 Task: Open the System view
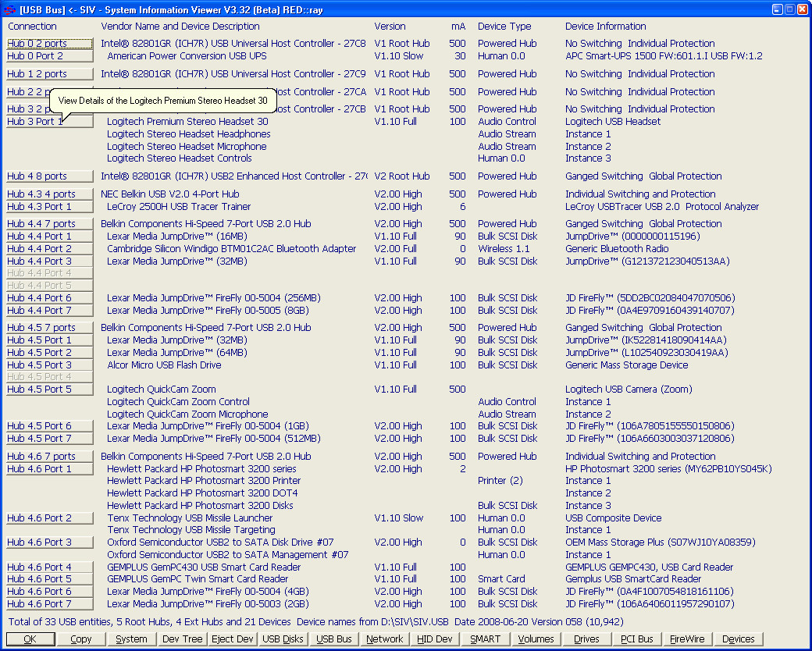(131, 639)
